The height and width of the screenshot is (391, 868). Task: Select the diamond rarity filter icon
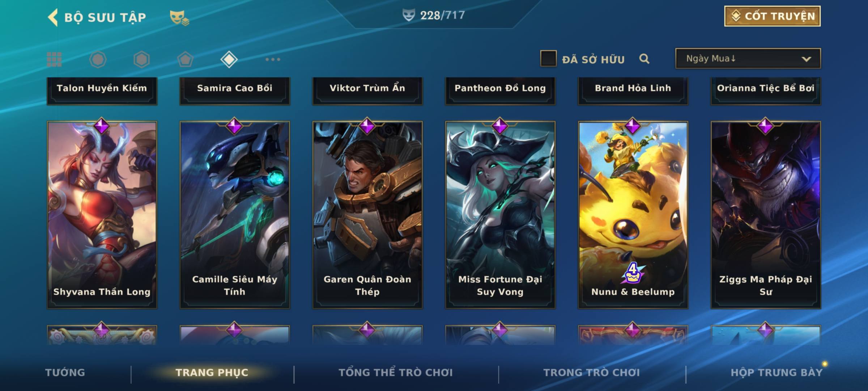pos(229,59)
